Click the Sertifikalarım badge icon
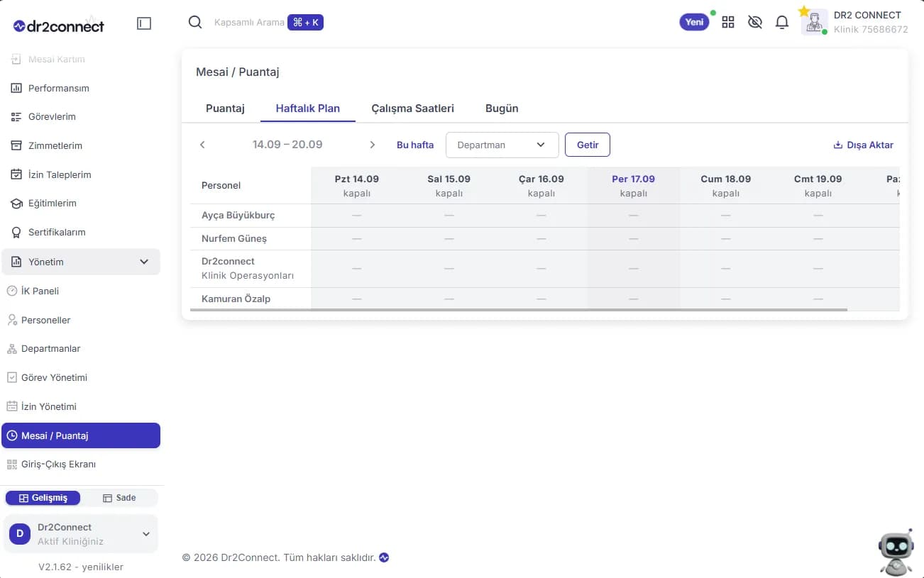The image size is (924, 578). 16,232
